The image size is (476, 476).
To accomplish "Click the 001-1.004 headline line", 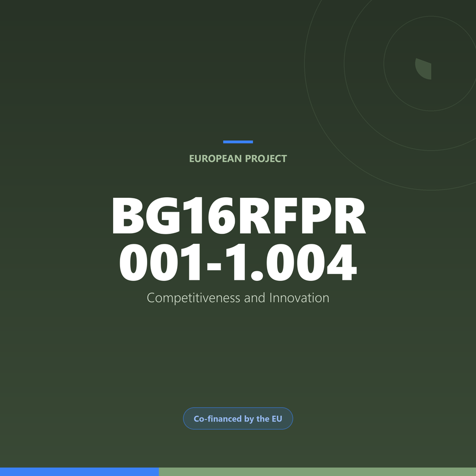I will [238, 262].
